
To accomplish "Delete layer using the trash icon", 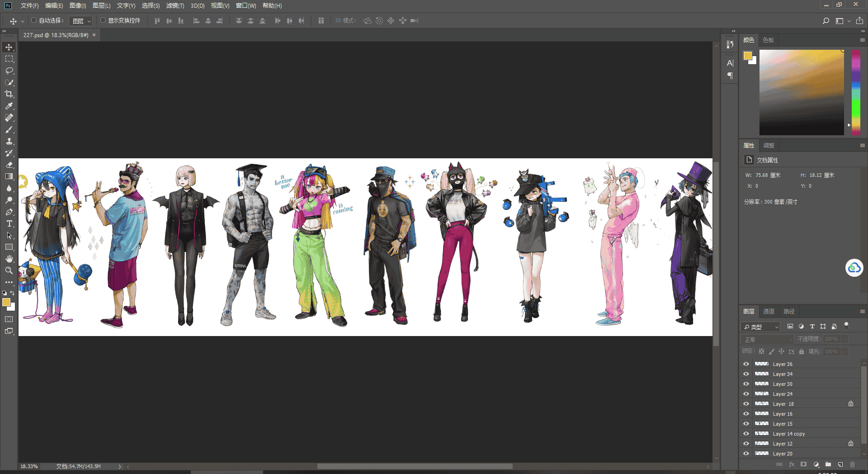I will pyautogui.click(x=852, y=465).
